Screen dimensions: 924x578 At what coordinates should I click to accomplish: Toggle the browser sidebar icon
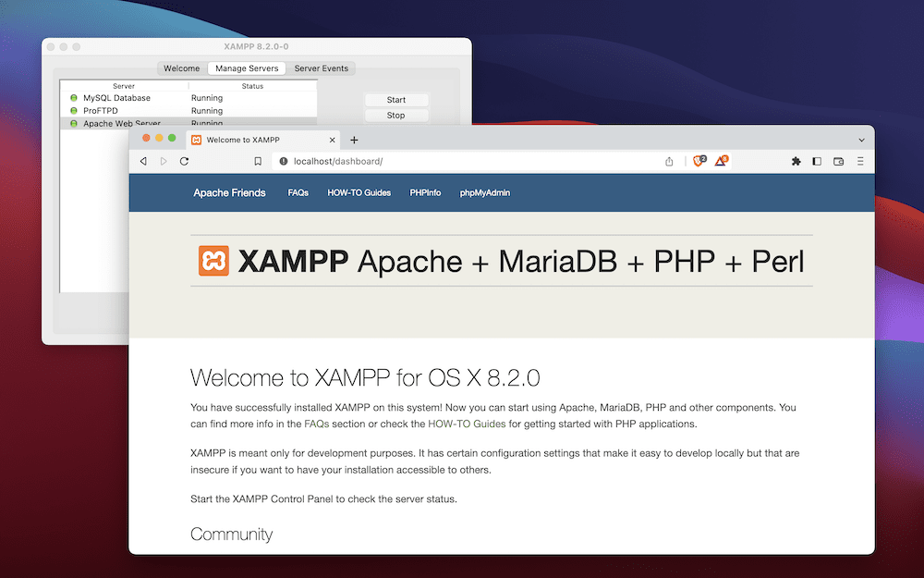click(817, 161)
